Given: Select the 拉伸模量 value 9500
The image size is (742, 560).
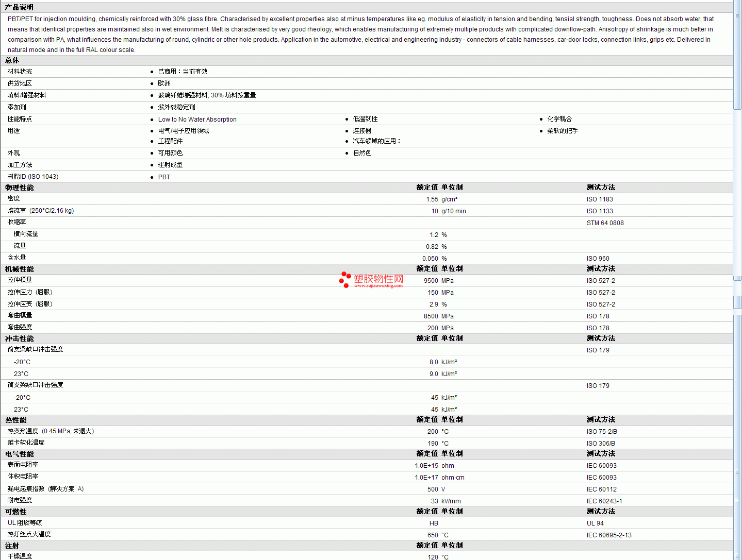Looking at the screenshot, I should [431, 281].
